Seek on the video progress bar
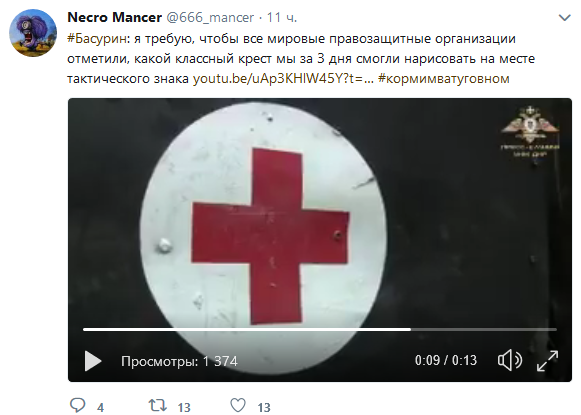 point(320,329)
